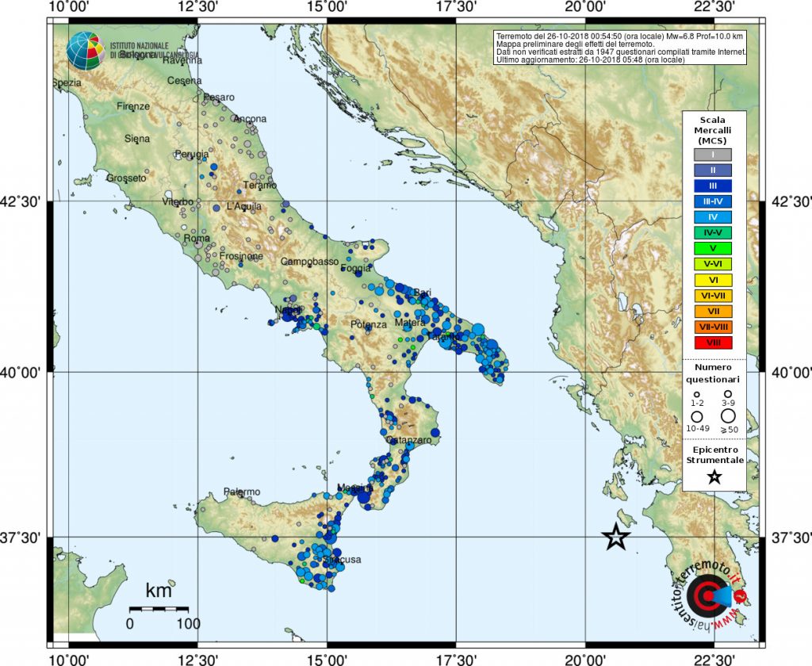Click the yellow VI intensity swatch
The image size is (812, 666).
(713, 278)
